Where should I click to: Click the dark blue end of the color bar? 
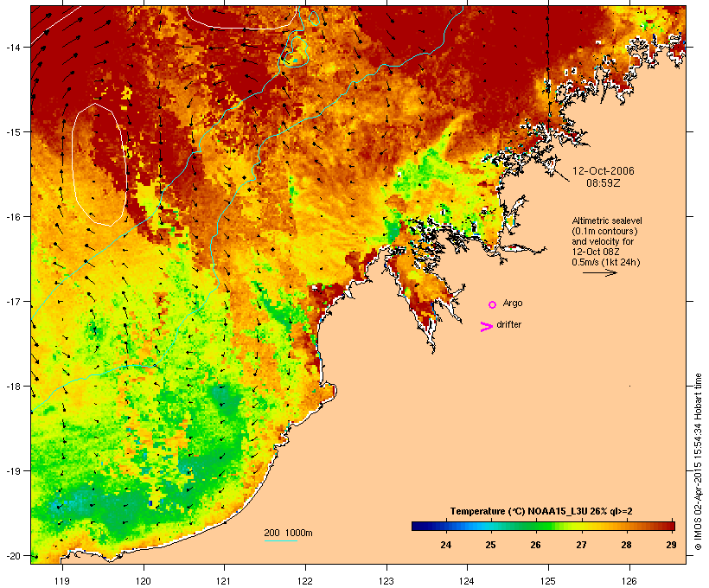tap(418, 526)
